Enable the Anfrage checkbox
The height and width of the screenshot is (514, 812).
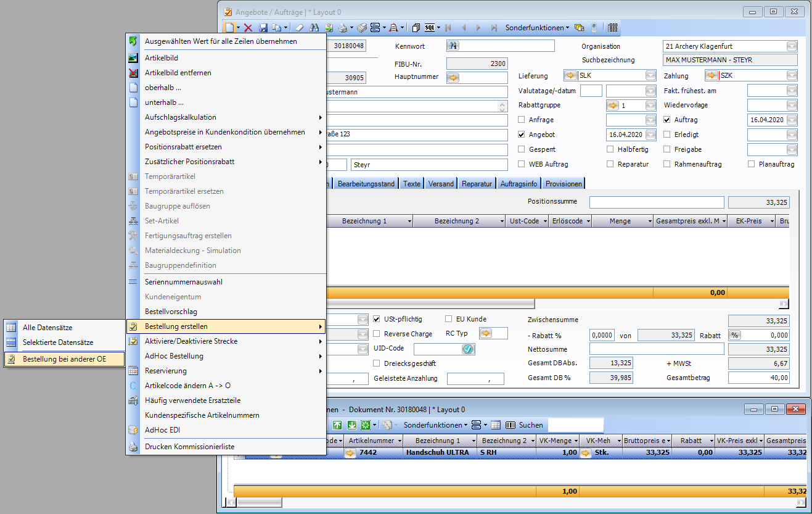(522, 120)
